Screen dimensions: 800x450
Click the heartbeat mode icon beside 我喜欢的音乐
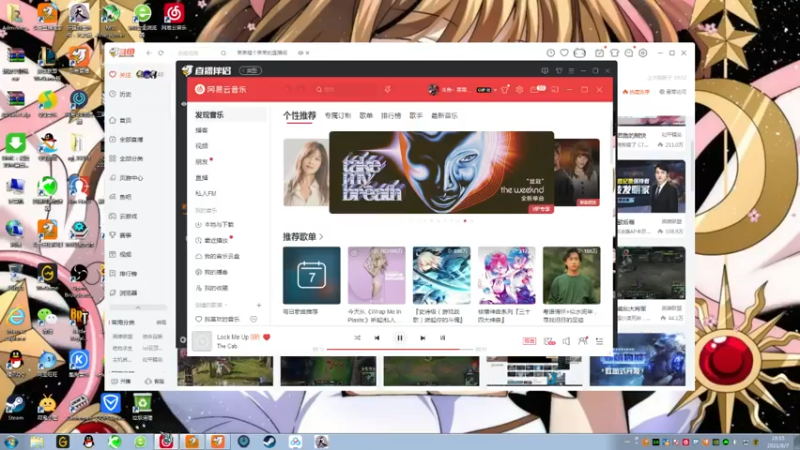254,319
